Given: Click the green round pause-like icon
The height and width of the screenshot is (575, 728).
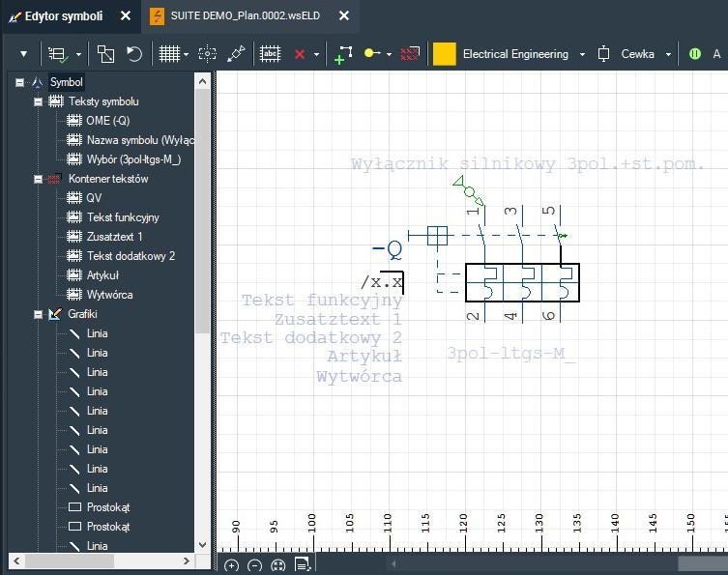Looking at the screenshot, I should [x=695, y=54].
